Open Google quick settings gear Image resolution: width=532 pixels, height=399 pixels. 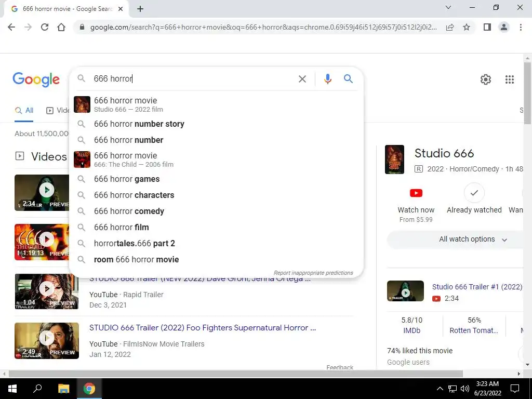tap(486, 79)
